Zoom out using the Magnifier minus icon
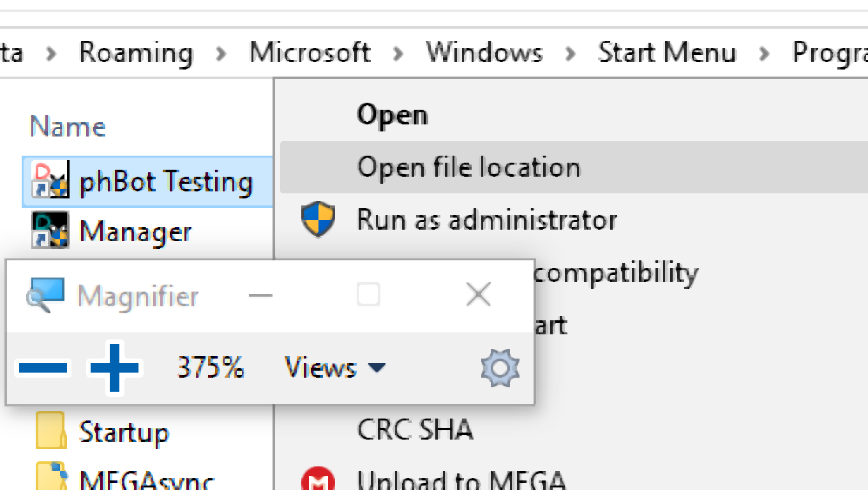868x490 pixels. 43,368
